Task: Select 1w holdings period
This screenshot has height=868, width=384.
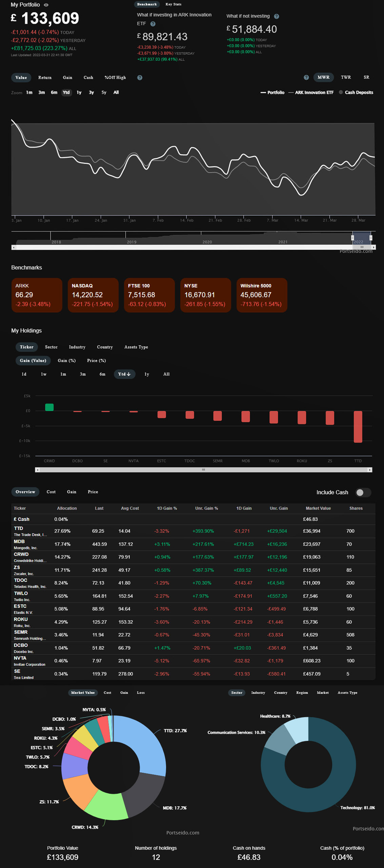Action: 44,374
